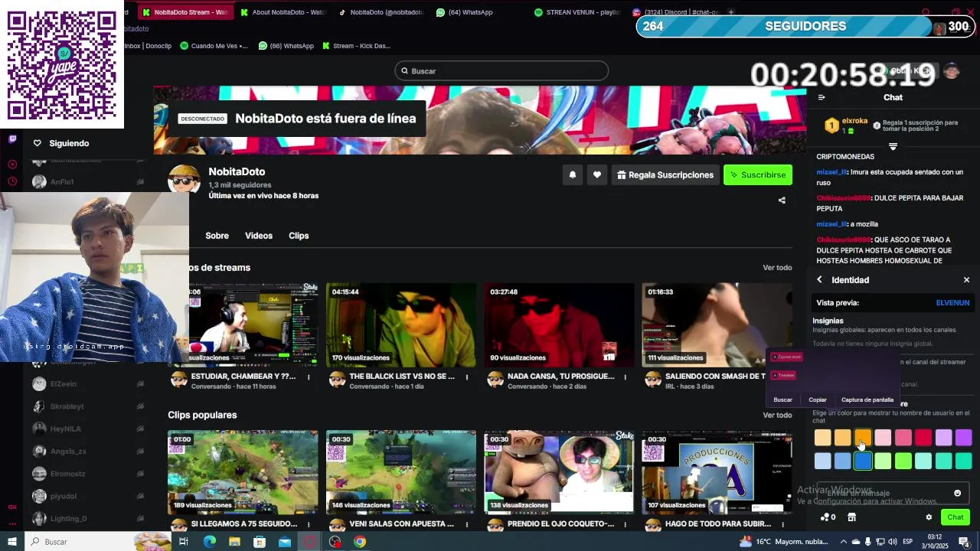Click Regala Suscripciones button
The image size is (980, 551).
[x=665, y=175]
